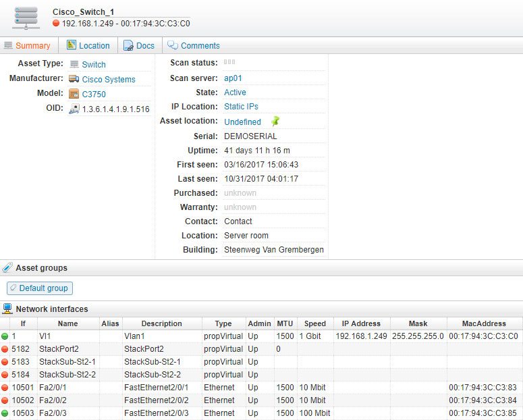Image resolution: width=523 pixels, height=420 pixels.
Task: Click the Summary tab icon
Action: pos(8,45)
